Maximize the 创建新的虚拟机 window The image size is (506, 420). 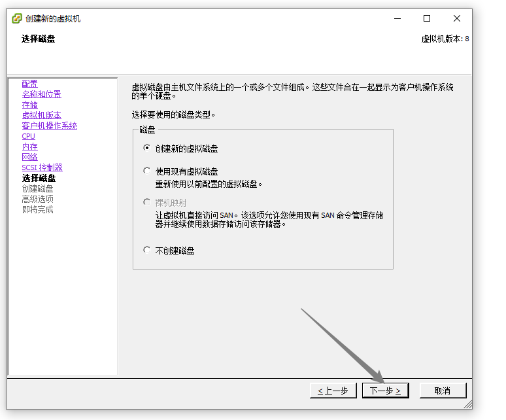click(427, 19)
